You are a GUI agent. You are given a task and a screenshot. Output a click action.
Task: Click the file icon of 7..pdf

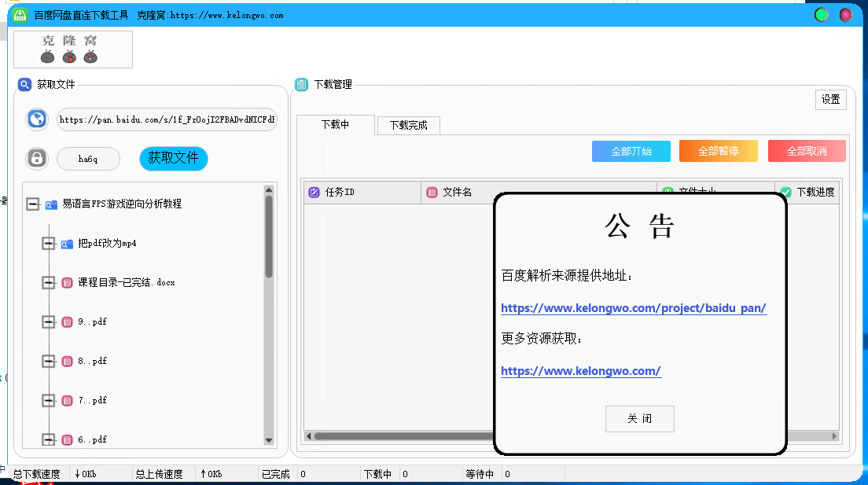click(67, 401)
